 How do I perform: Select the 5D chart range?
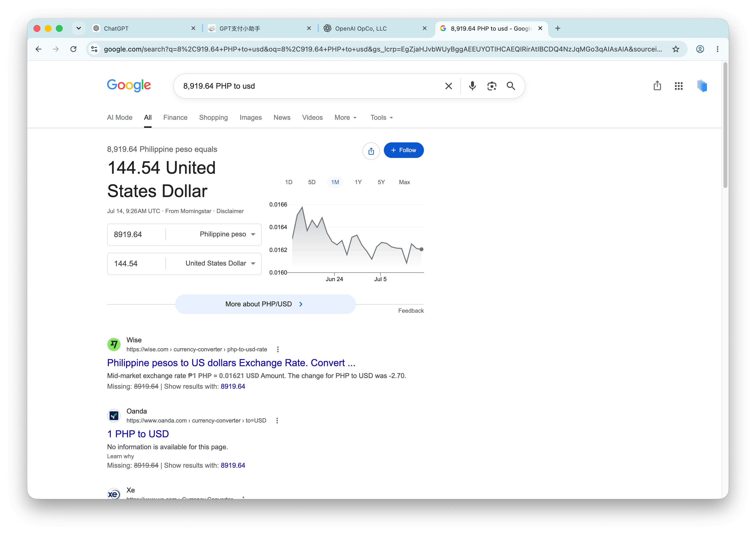click(x=312, y=182)
